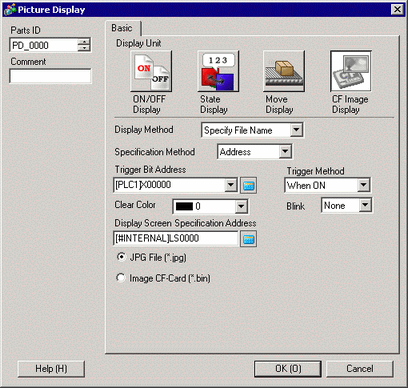Expand the Display Method dropdown
The image size is (408, 388).
tap(296, 130)
